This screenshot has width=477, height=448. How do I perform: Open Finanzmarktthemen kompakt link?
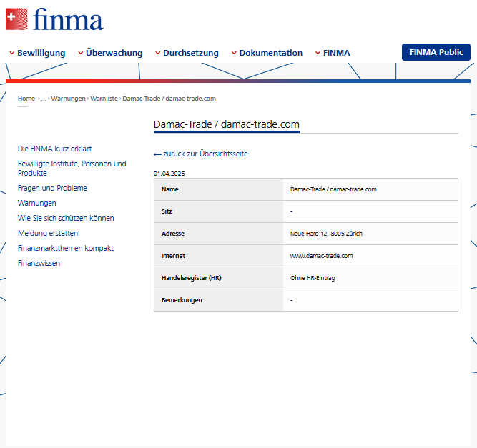click(x=66, y=248)
